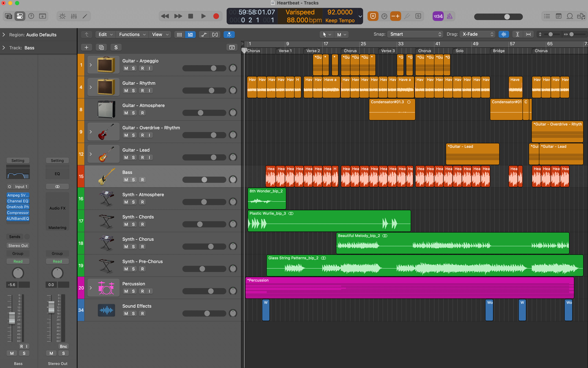Screen dimensions: 588x368
Task: Toggle the Show Automation button
Action: [x=204, y=35]
